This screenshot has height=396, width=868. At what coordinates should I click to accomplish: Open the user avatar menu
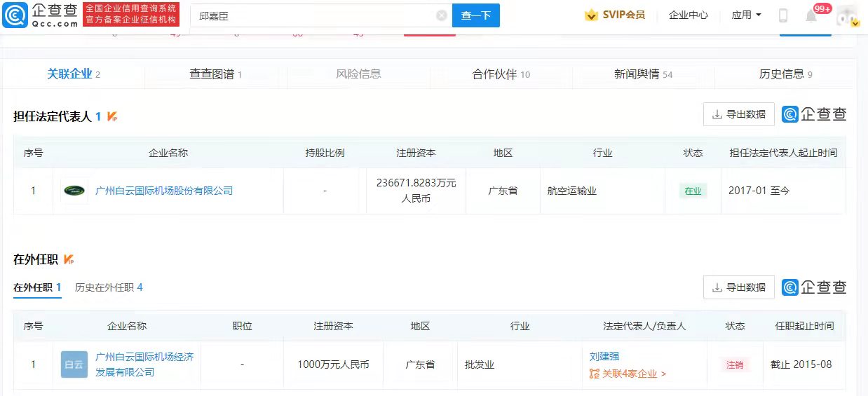click(x=847, y=15)
